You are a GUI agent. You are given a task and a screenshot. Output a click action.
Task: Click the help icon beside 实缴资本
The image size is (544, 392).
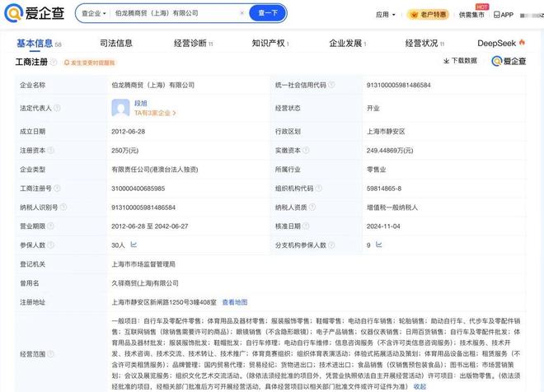pyautogui.click(x=306, y=150)
